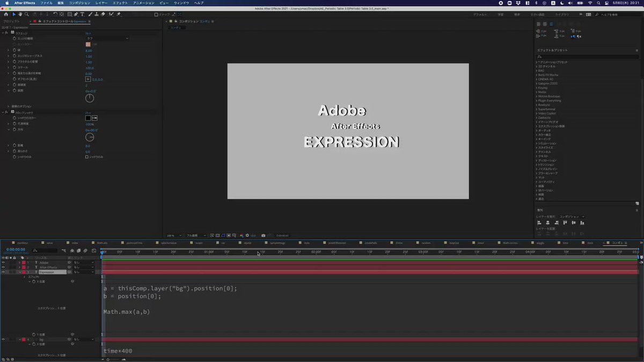Select the Rectangle shape tool
Image resolution: width=644 pixels, height=362 pixels.
[69, 14]
